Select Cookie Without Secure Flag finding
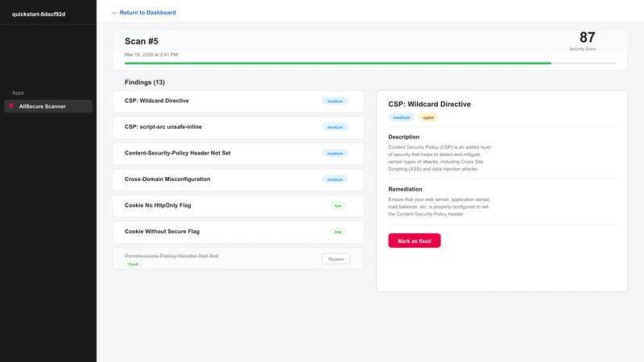The image size is (644, 362). pos(238,232)
